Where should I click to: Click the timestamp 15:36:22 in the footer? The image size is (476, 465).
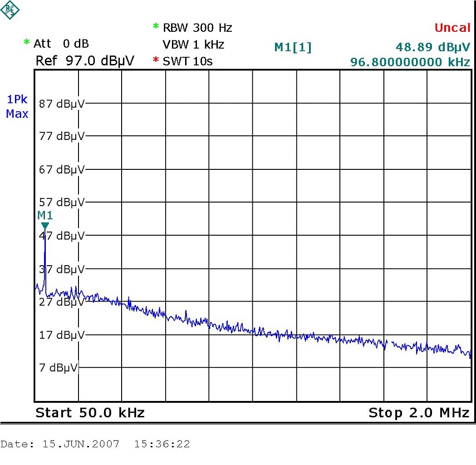[162, 444]
